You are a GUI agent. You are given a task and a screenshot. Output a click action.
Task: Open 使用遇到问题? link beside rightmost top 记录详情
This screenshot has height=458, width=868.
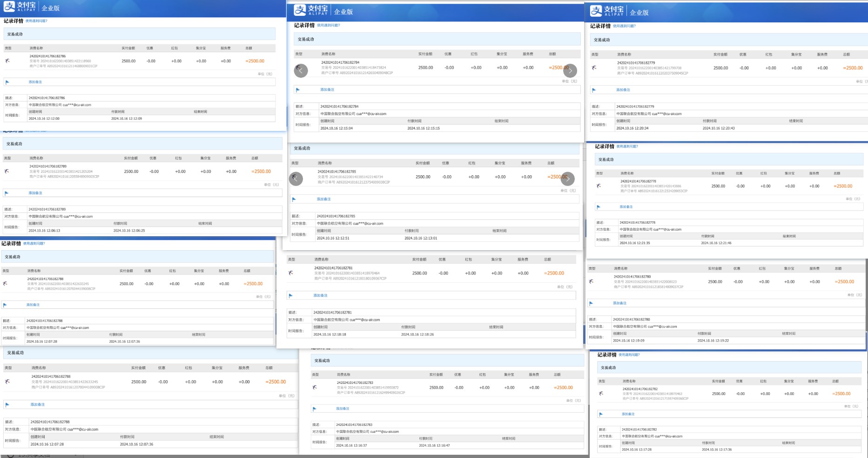(x=624, y=26)
